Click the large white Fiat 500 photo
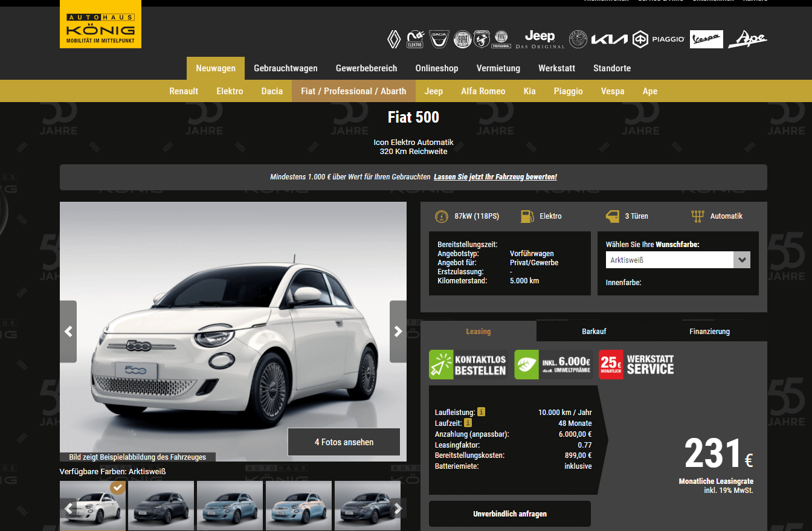 (233, 332)
